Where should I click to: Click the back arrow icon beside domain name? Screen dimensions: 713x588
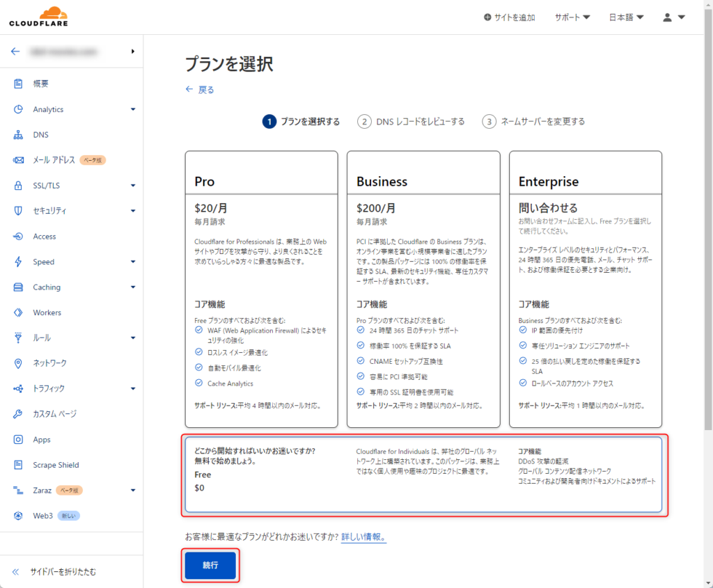point(15,51)
